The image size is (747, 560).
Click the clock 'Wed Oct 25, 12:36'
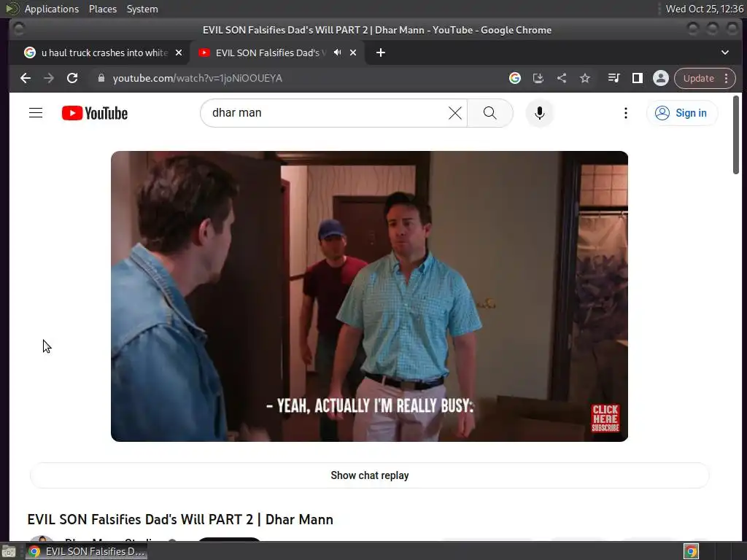(x=704, y=9)
